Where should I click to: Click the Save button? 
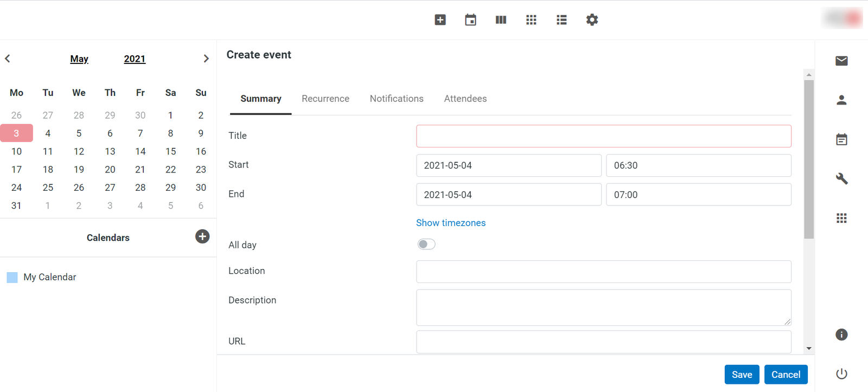[x=742, y=375]
